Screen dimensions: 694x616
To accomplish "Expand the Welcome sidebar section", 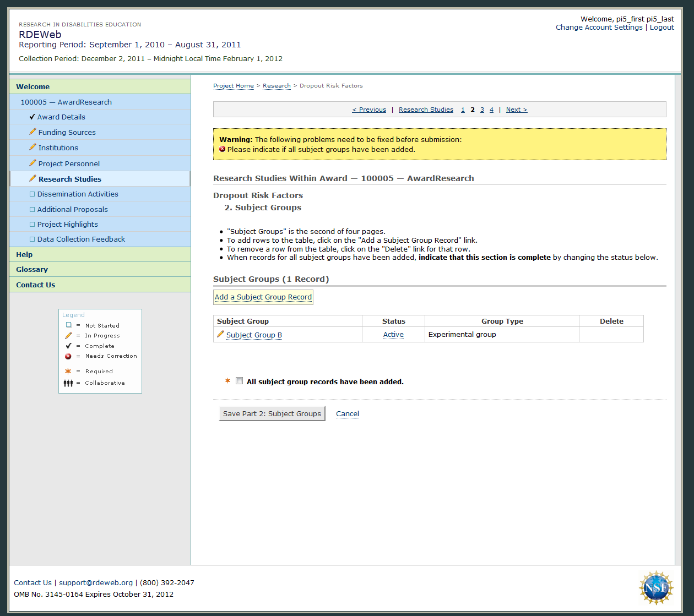I will click(x=33, y=86).
